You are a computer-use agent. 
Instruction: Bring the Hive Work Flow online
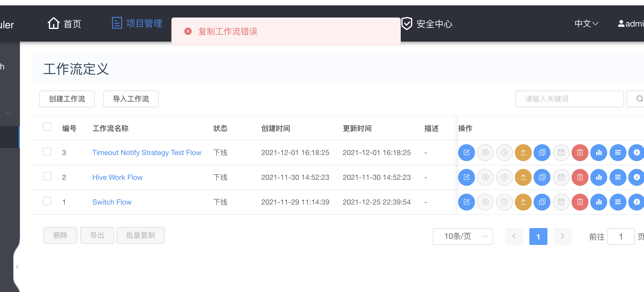523,177
